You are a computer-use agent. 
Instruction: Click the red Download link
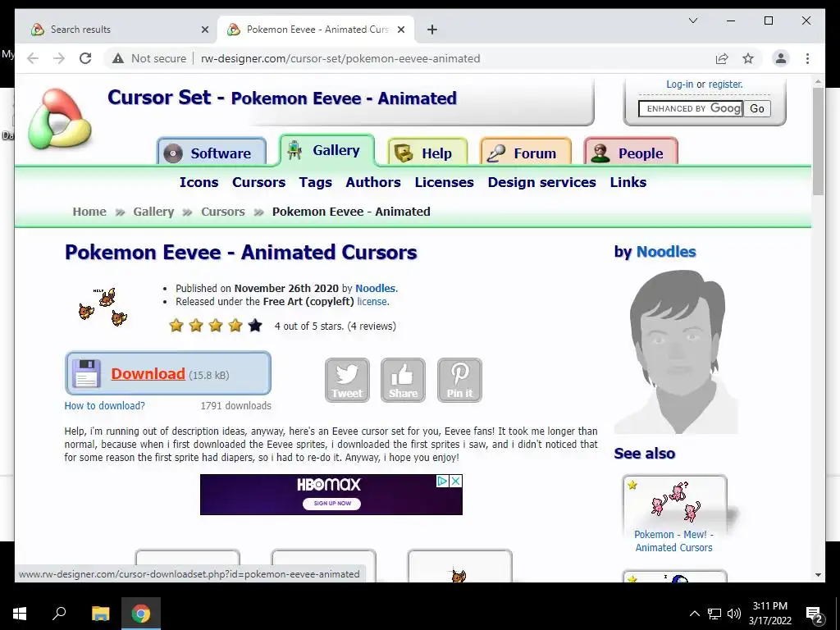click(148, 373)
